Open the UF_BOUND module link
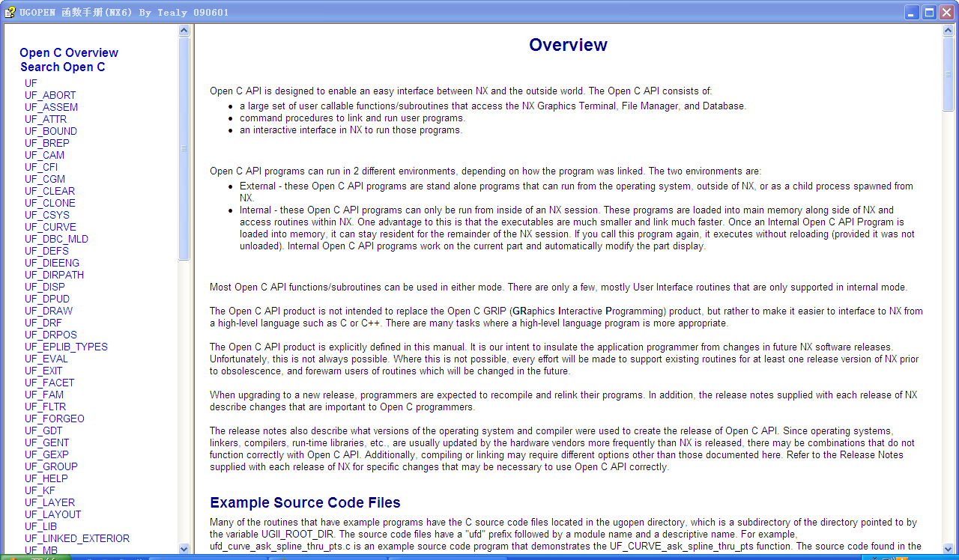The height and width of the screenshot is (560, 959). pyautogui.click(x=51, y=131)
